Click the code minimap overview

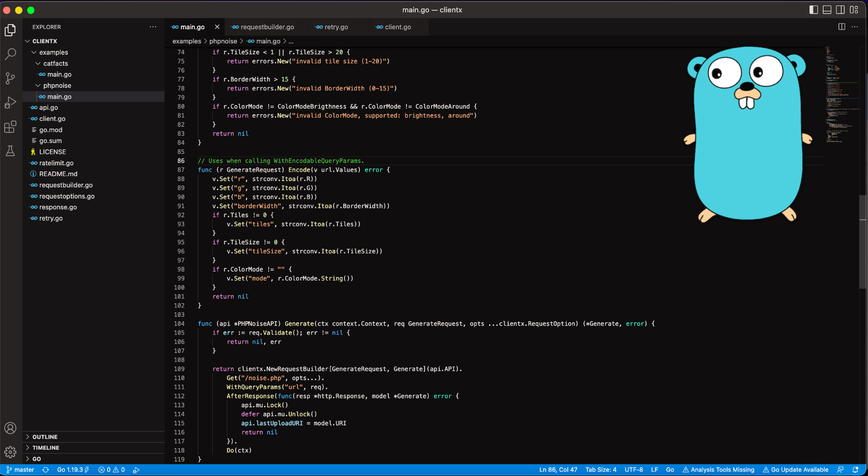click(839, 93)
